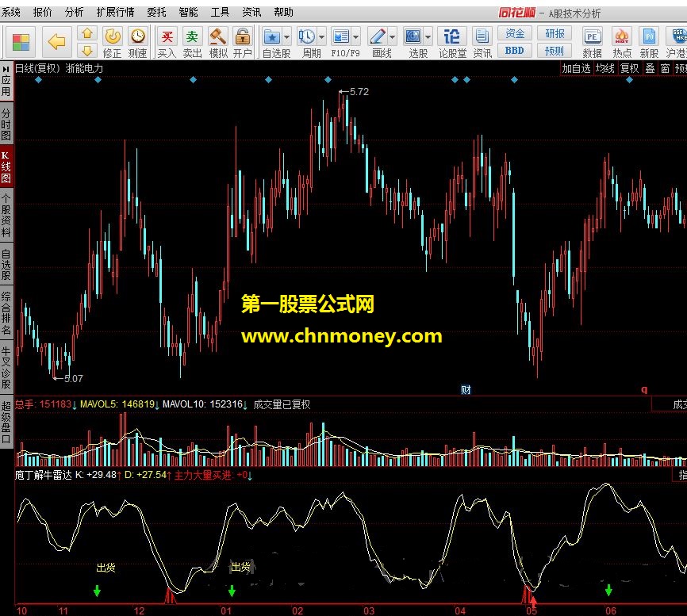Screen dimensions: 687x616
Task: Open the 委托 menu
Action: coord(156,12)
